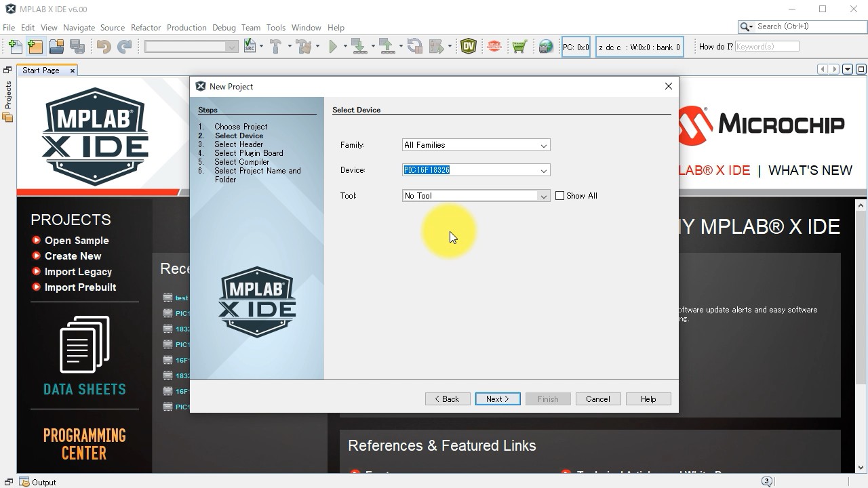The image size is (868, 488).
Task: Open the Navigate menu
Action: [x=79, y=28]
